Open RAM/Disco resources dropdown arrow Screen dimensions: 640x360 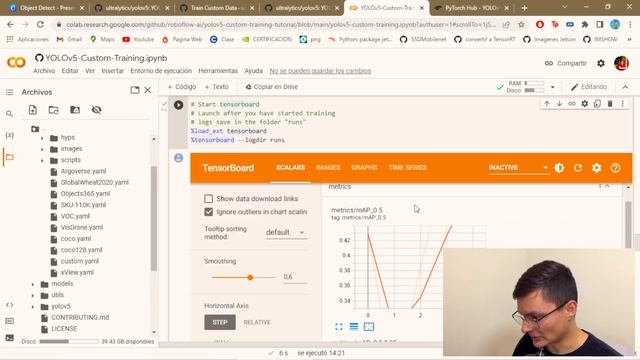553,87
